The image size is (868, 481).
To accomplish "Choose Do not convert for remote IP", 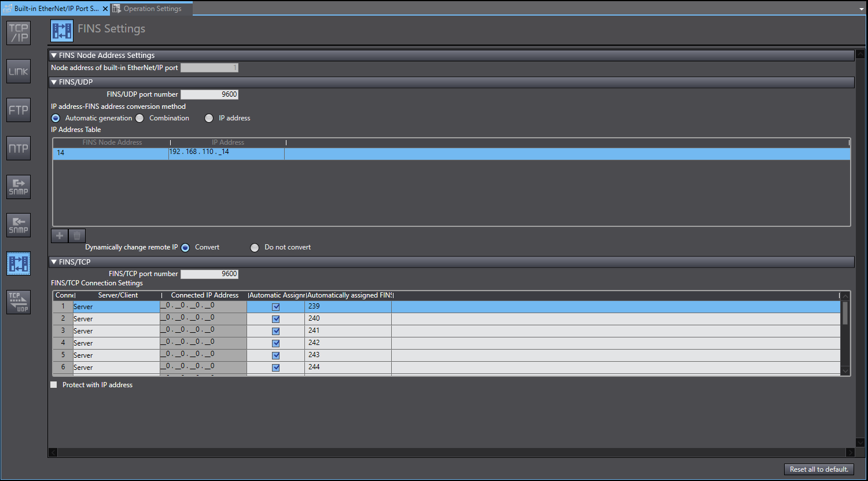I will (255, 247).
